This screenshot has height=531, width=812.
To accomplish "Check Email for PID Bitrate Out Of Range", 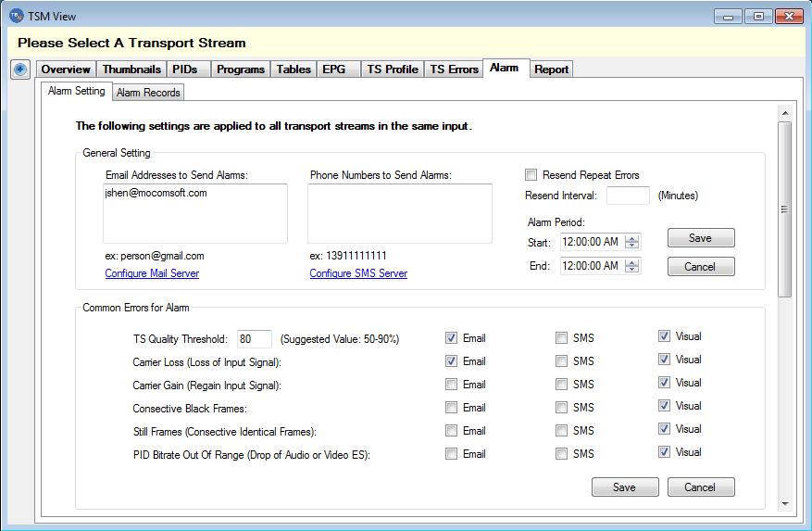I will point(451,454).
